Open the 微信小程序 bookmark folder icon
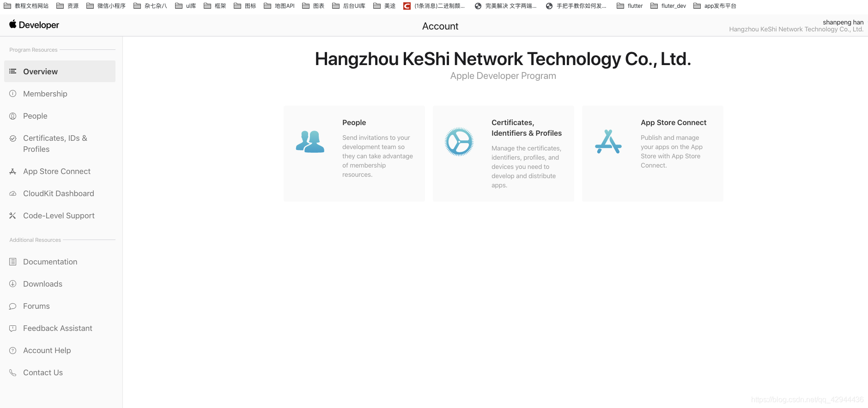The image size is (868, 408). click(x=90, y=6)
